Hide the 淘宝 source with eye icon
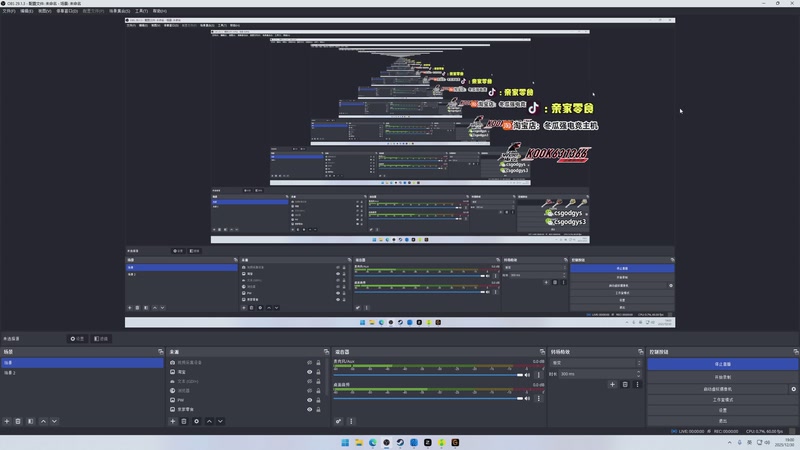This screenshot has width=800, height=450. [309, 372]
